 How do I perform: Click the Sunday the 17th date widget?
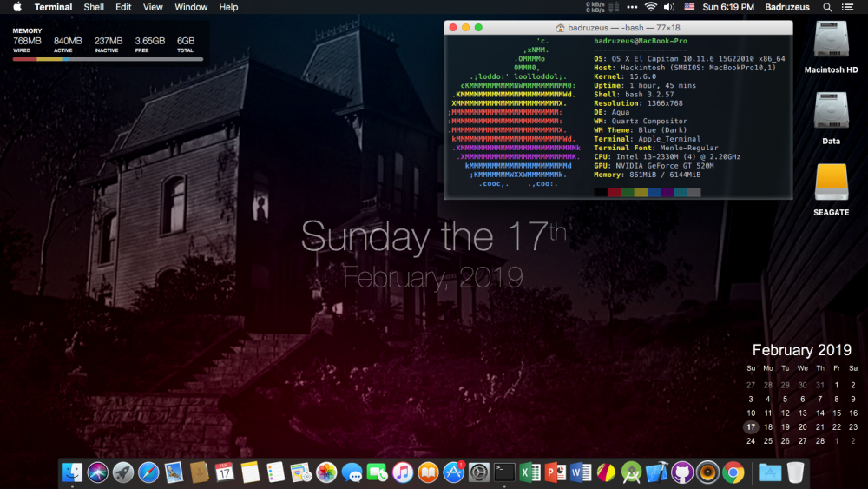(x=433, y=237)
